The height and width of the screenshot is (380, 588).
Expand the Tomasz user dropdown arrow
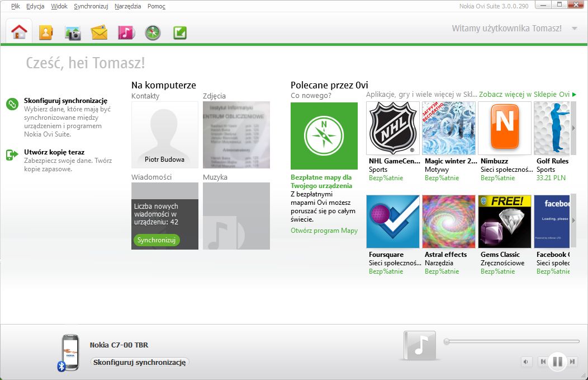pyautogui.click(x=574, y=29)
